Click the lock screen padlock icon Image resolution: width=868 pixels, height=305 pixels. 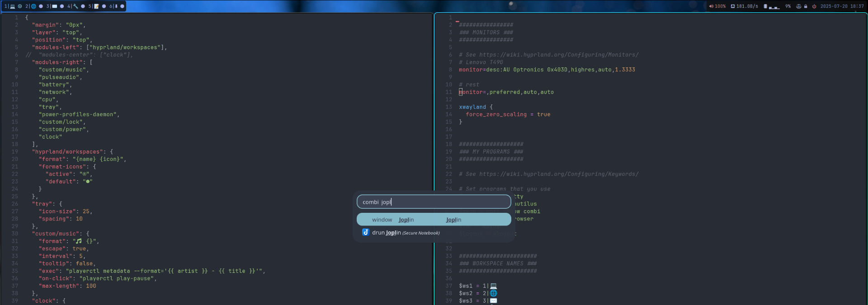806,6
